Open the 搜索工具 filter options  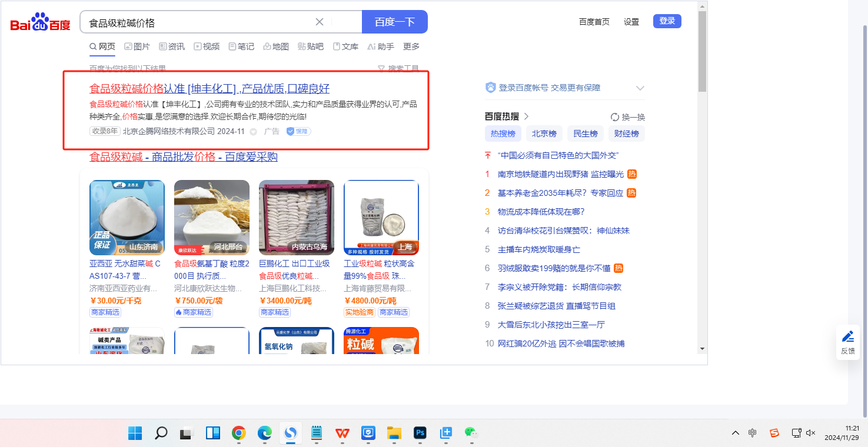pos(398,69)
